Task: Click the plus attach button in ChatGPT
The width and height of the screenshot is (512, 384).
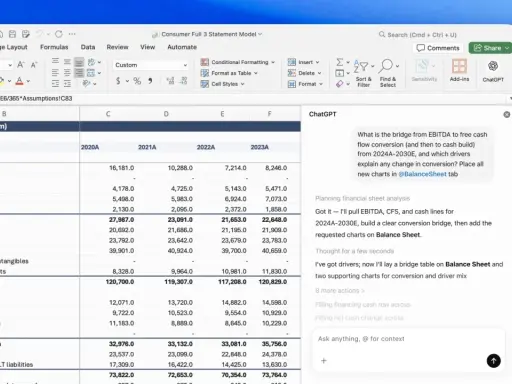Action: [x=323, y=360]
